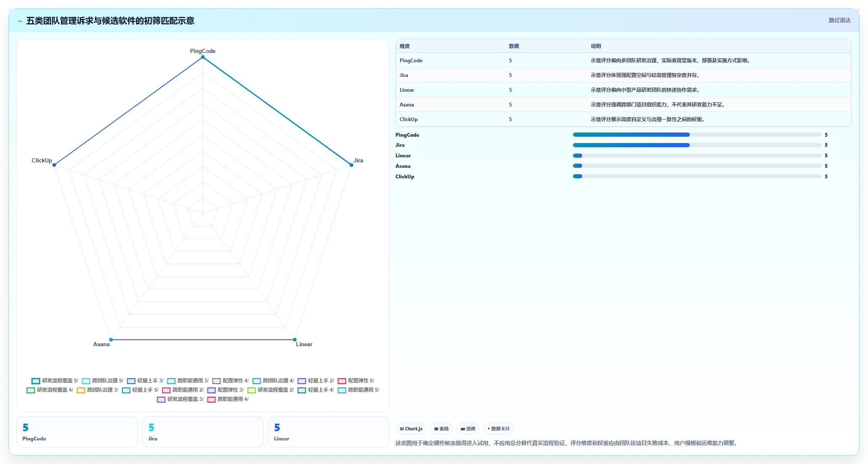
Task: Click the small icon before the page title
Action: coord(20,21)
